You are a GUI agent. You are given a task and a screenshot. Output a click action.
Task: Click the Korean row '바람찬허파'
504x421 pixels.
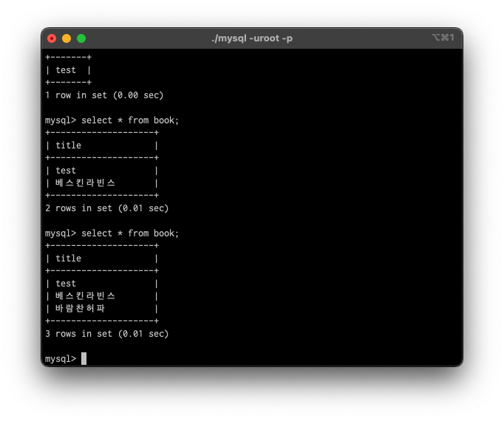(80, 309)
